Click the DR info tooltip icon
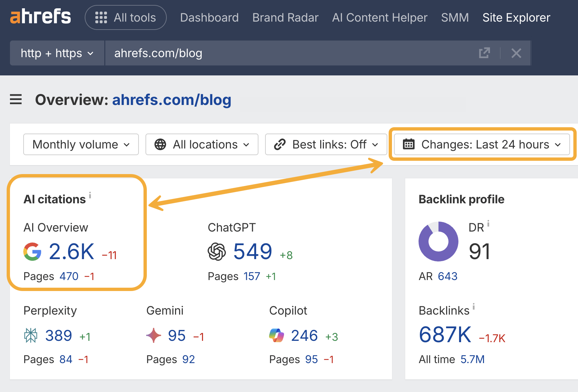Screen dimensions: 578x392 [488, 224]
